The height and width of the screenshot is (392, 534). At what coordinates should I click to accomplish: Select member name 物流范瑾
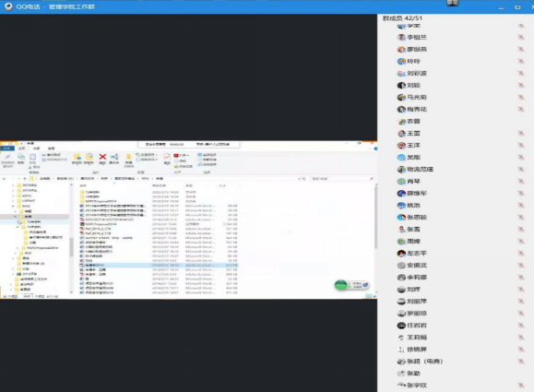420,169
